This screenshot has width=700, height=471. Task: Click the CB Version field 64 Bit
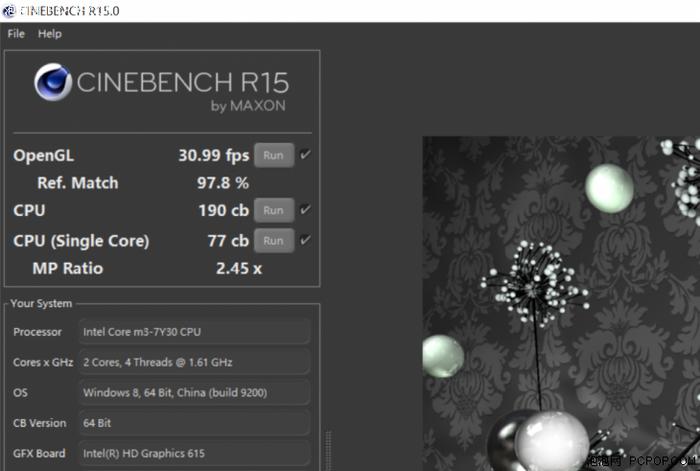pyautogui.click(x=194, y=423)
